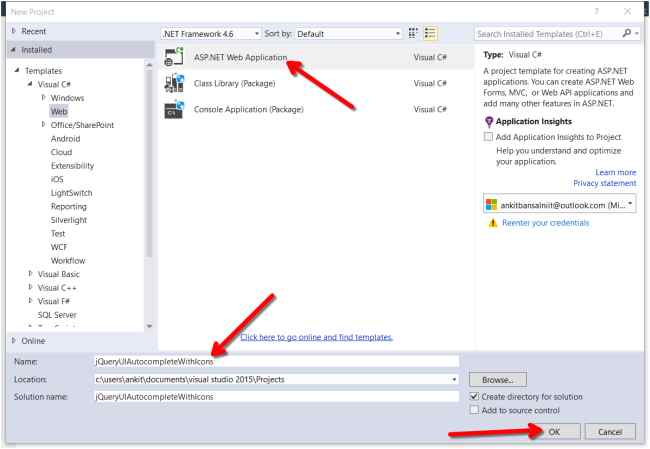Click the Microsoft account logo icon

tap(491, 204)
